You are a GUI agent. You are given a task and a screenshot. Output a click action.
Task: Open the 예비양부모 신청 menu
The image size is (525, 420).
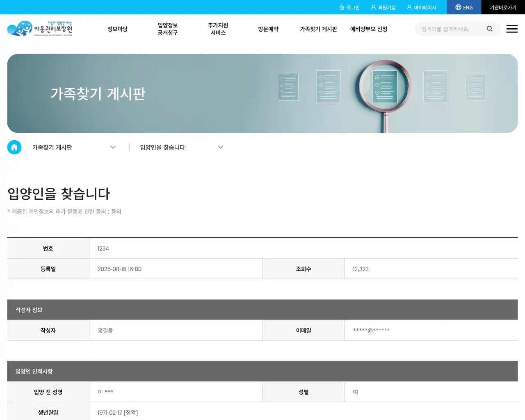[x=369, y=29]
